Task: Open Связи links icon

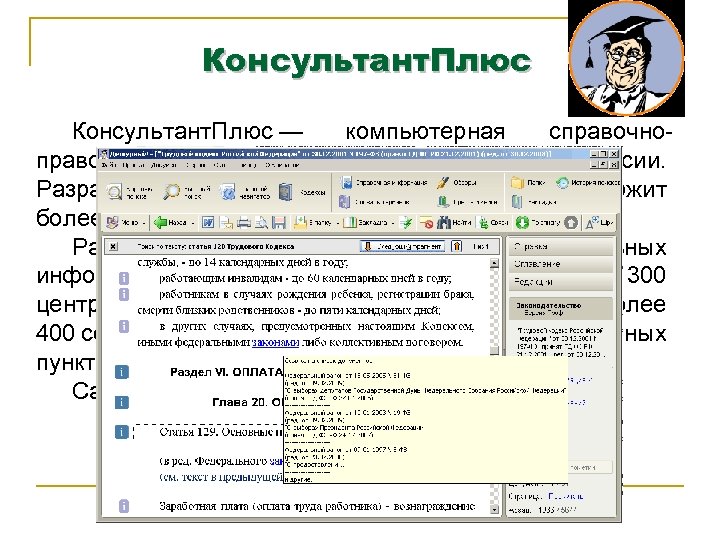Action: pos(484,223)
